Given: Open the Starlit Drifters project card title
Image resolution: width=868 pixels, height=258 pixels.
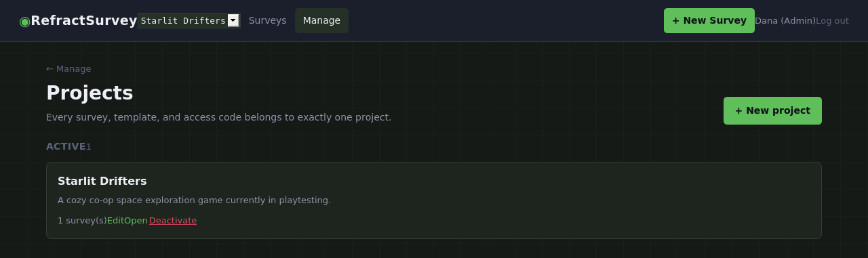Looking at the screenshot, I should [x=102, y=181].
